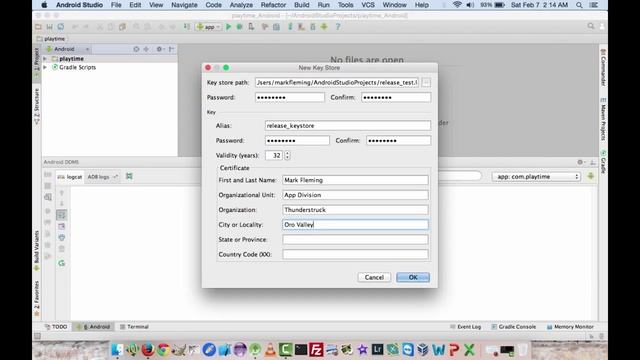Open the Event Log button
Viewport: 640px width, 360px height.
(x=465, y=327)
